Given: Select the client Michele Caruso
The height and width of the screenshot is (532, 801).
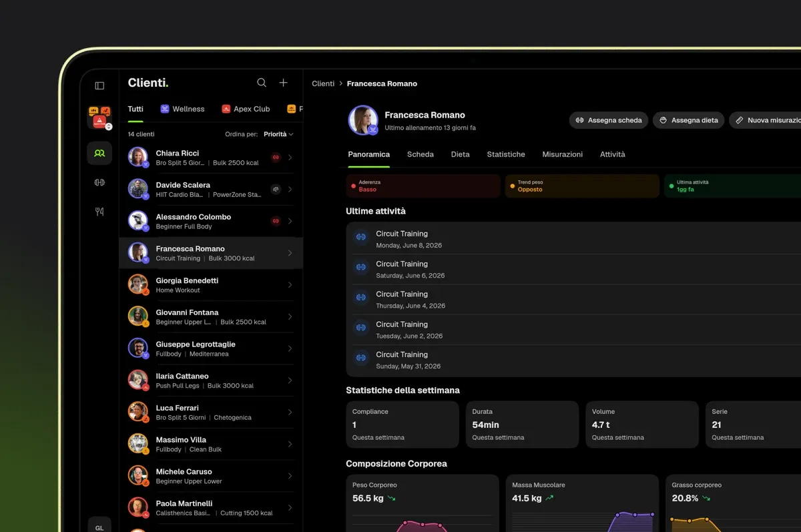Looking at the screenshot, I should [x=211, y=476].
